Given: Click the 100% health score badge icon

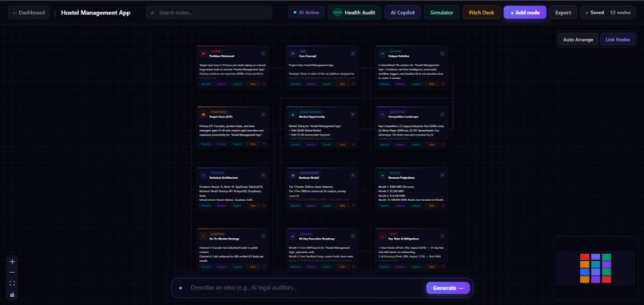Looking at the screenshot, I should 337,12.
